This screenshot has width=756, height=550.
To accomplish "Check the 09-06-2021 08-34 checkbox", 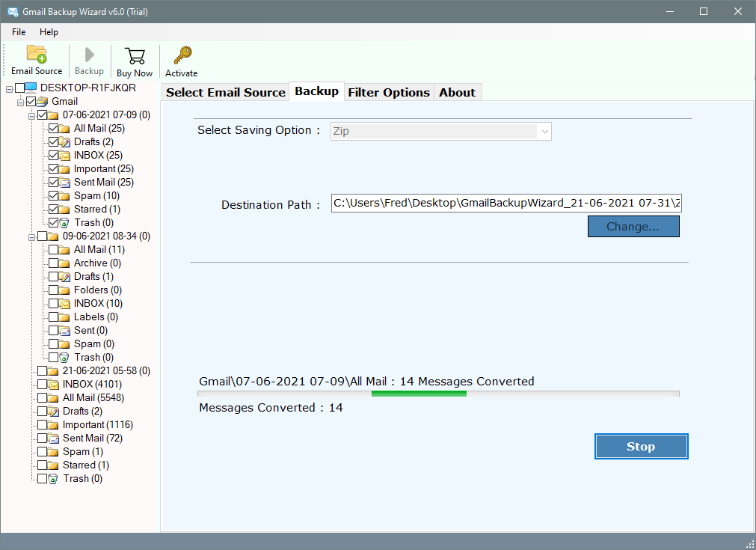I will pos(43,236).
